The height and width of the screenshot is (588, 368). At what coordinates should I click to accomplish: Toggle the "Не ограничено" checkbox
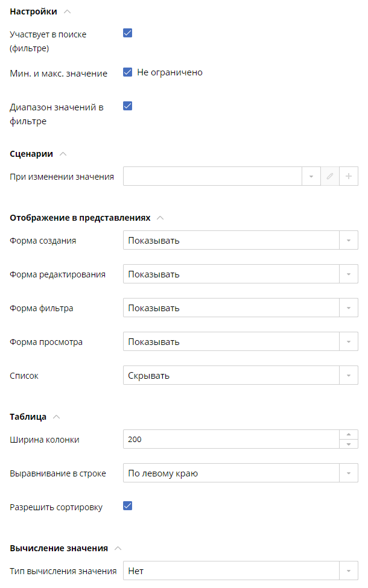[x=127, y=72]
